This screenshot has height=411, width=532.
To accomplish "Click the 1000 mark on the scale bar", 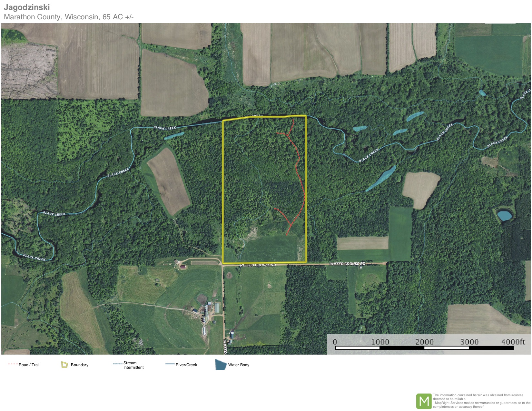I will pyautogui.click(x=380, y=342).
